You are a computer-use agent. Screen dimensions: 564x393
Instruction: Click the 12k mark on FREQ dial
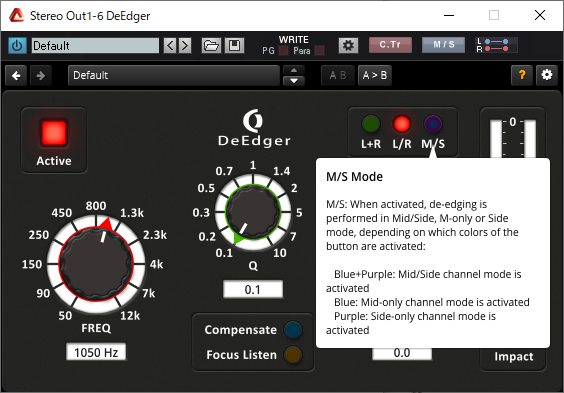pyautogui.click(x=130, y=316)
